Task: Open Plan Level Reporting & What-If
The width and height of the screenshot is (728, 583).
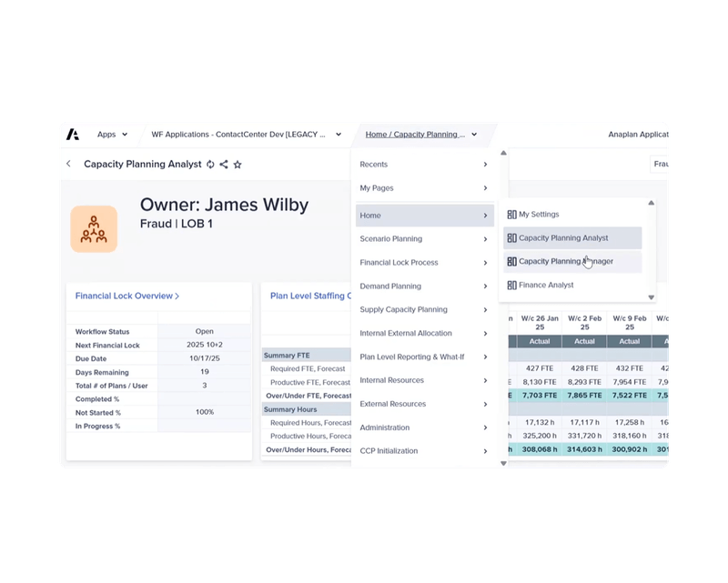Action: click(x=425, y=357)
